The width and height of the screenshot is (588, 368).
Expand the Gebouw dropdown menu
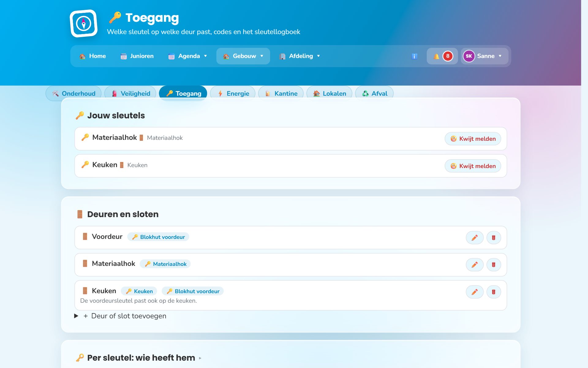tap(243, 56)
